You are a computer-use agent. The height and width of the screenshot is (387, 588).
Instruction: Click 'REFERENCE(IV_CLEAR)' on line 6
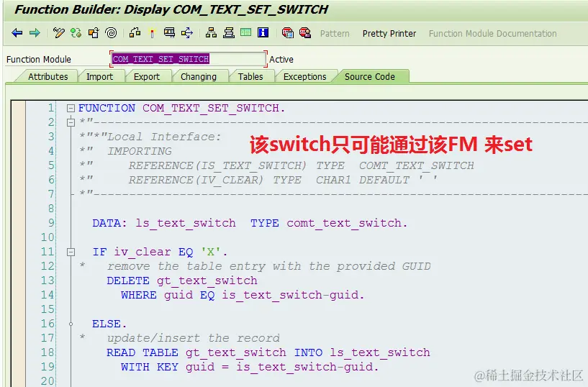(196, 180)
